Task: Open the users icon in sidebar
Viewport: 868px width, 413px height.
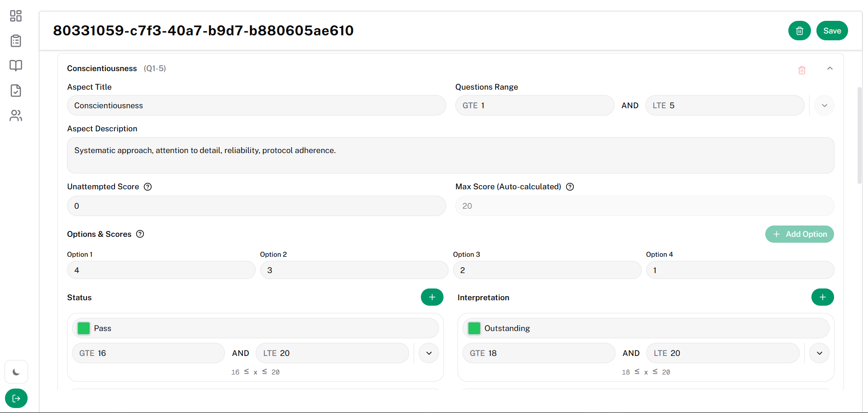Action: [16, 116]
